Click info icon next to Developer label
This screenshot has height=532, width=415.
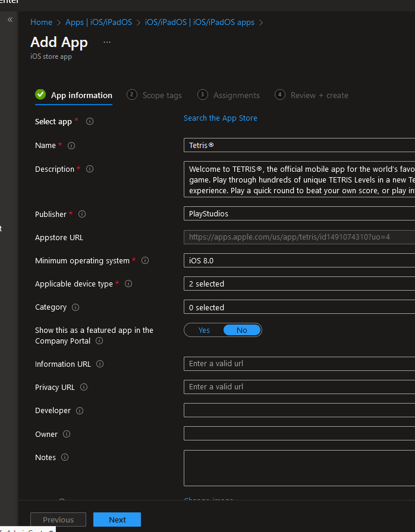coord(80,411)
